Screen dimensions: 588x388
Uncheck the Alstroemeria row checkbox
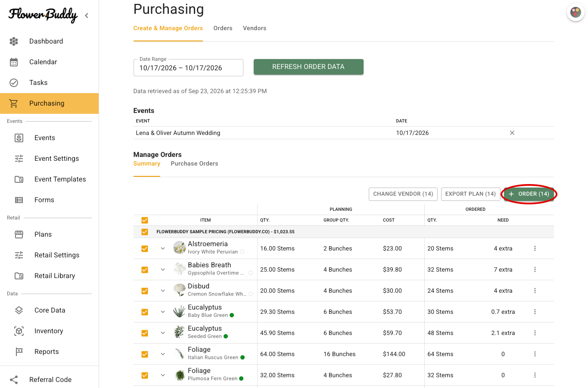145,249
